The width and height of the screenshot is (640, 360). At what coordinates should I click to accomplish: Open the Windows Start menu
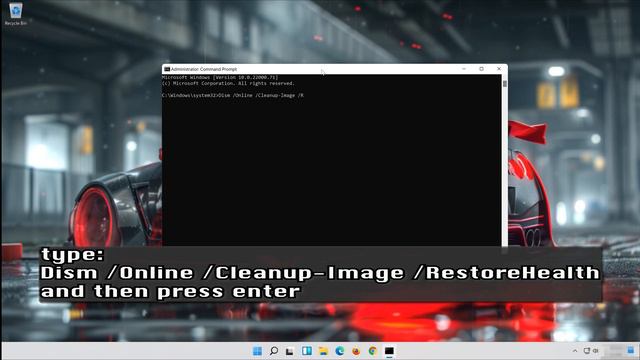pyautogui.click(x=257, y=351)
